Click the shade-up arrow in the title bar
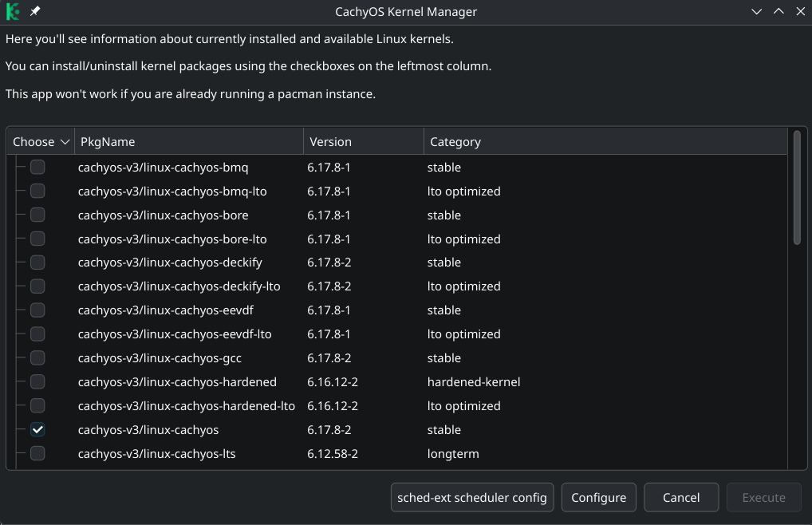 tap(777, 11)
